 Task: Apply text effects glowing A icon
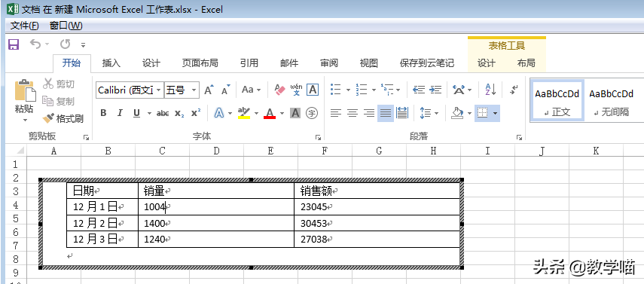click(x=219, y=113)
